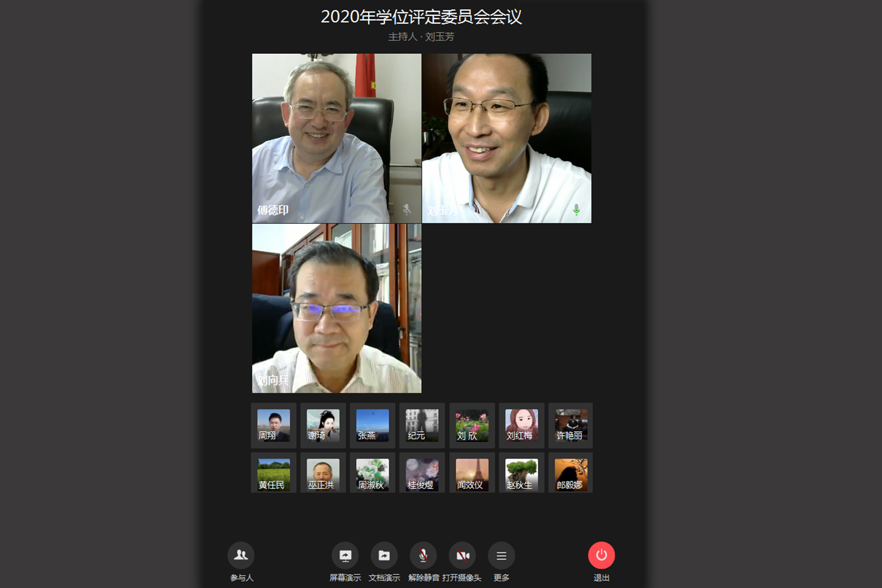Click participant thumbnail 谢琦

[323, 425]
